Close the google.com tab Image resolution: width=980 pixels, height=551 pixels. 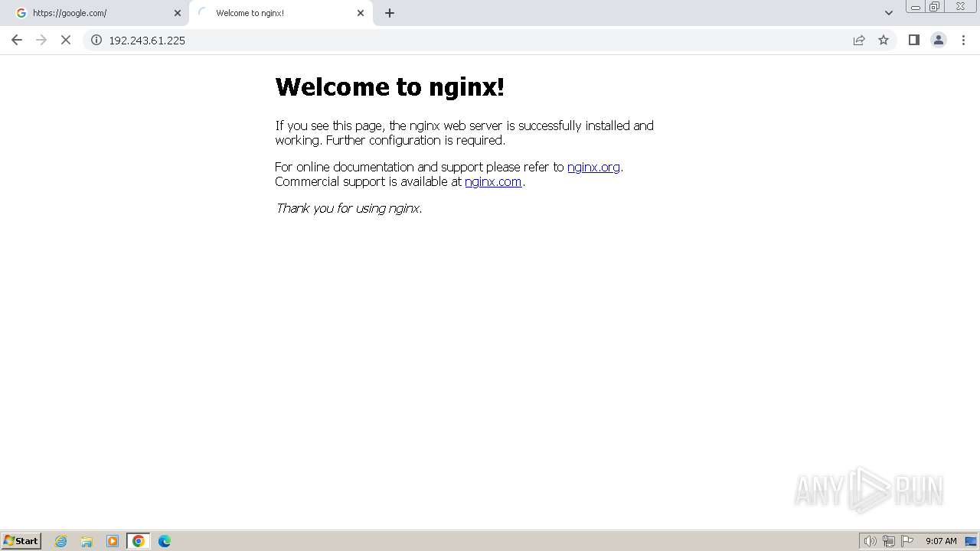point(178,13)
